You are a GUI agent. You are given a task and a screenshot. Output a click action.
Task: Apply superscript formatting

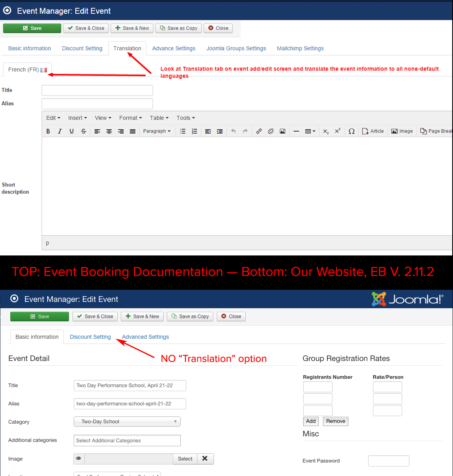(x=337, y=131)
